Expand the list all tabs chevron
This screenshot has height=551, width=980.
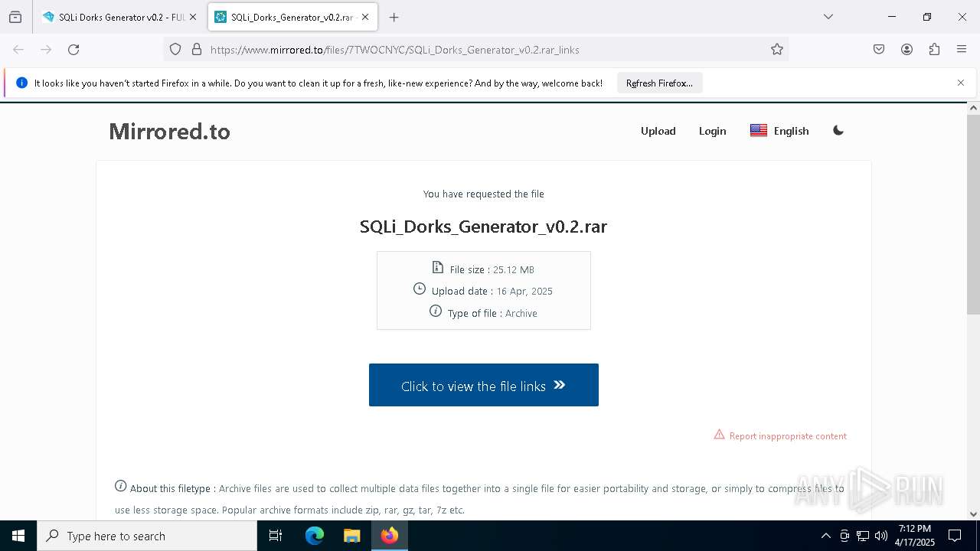[x=828, y=17]
